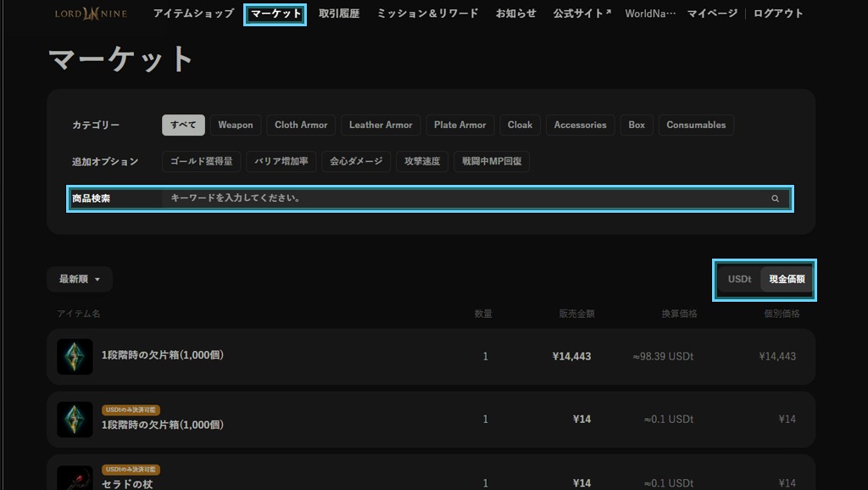This screenshot has width=868, height=490.
Task: Click first 1段階時の欠片箱 item thumbnail
Action: pyautogui.click(x=75, y=357)
